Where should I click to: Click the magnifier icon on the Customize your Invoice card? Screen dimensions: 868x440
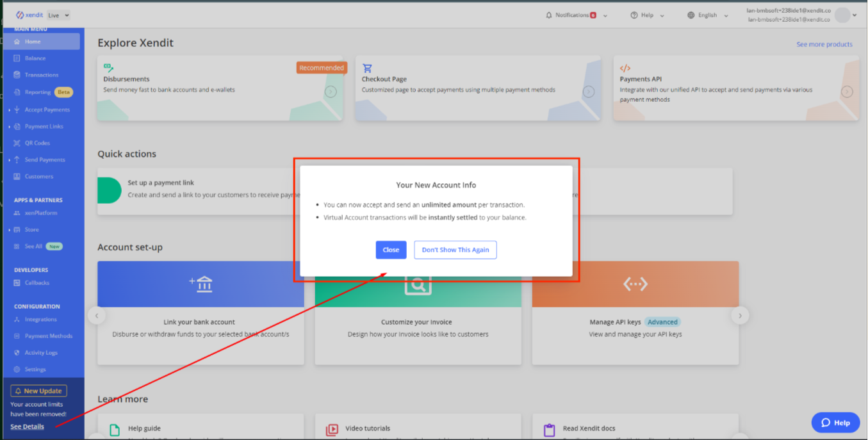point(418,285)
